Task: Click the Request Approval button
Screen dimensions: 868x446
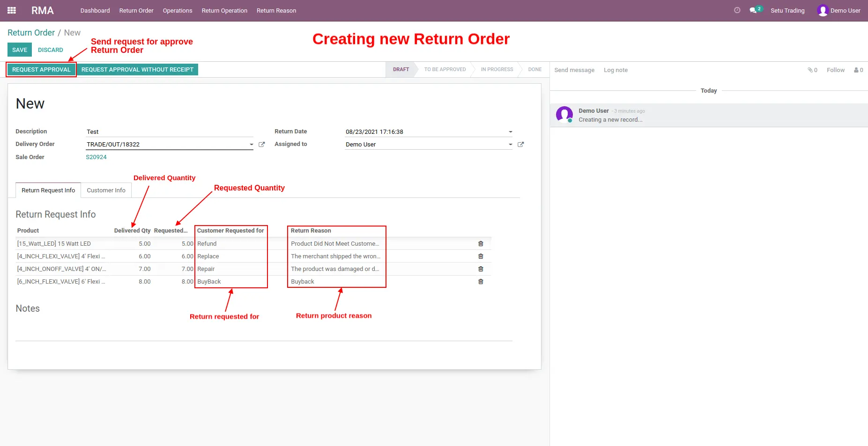Action: [41, 69]
